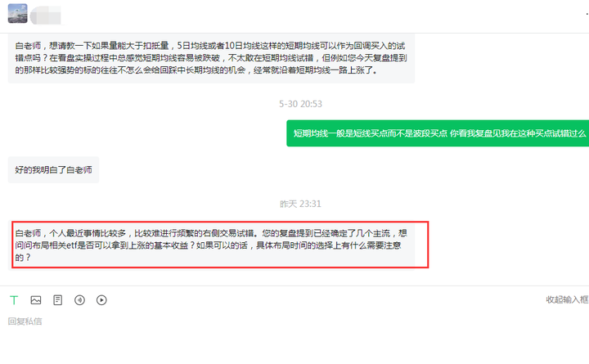
Task: Open the image picker icon in reply toolbar
Action: coord(36,300)
